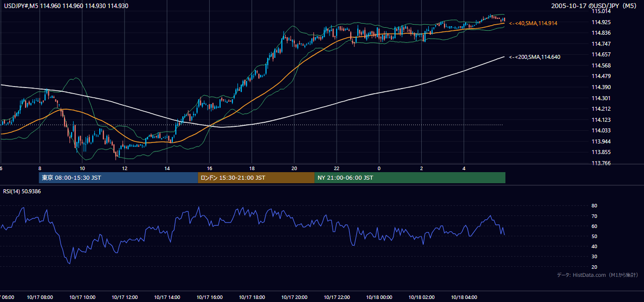Click price axis value 114.568
This screenshot has width=644, height=302.
pyautogui.click(x=601, y=65)
